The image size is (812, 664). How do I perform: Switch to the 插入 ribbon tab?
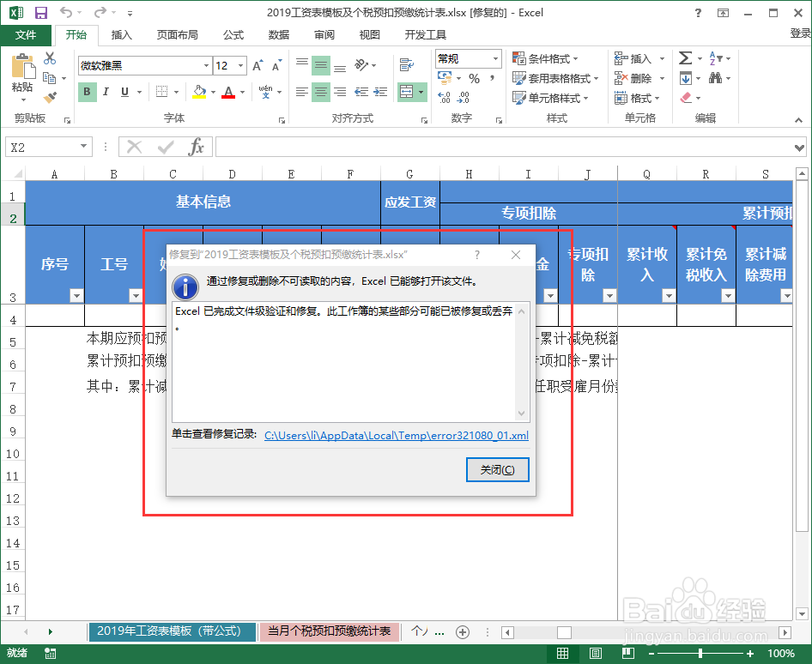pyautogui.click(x=121, y=35)
